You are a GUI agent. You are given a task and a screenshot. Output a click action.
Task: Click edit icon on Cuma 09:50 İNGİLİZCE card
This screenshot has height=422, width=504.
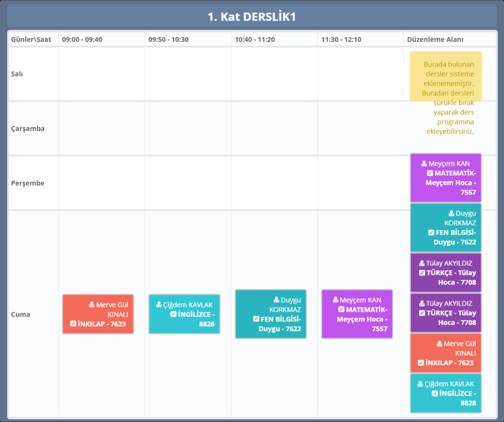pos(173,314)
